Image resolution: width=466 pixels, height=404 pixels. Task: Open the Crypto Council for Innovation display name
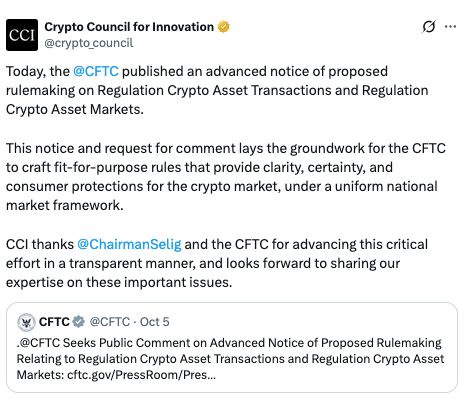(x=129, y=27)
